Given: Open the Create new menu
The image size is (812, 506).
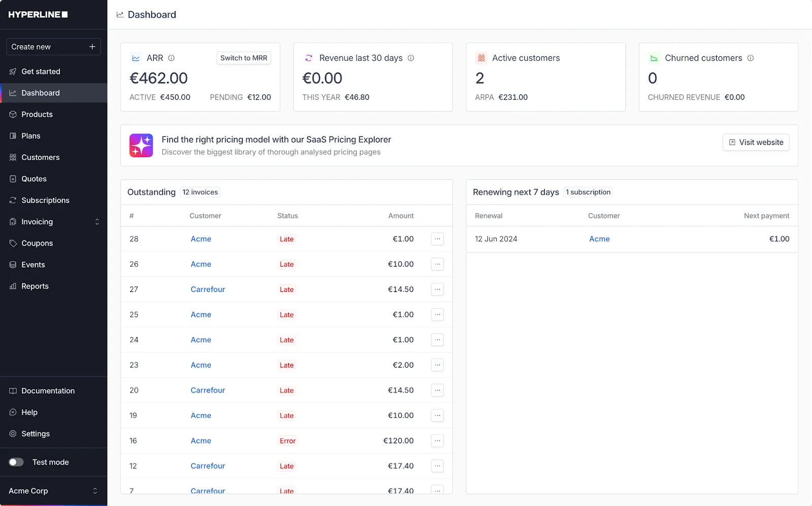Looking at the screenshot, I should pos(53,47).
